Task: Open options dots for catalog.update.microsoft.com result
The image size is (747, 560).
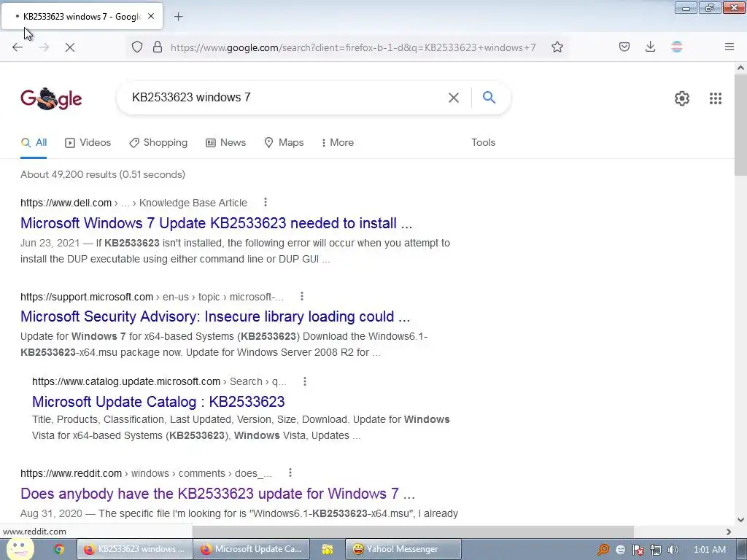Action: [x=305, y=381]
